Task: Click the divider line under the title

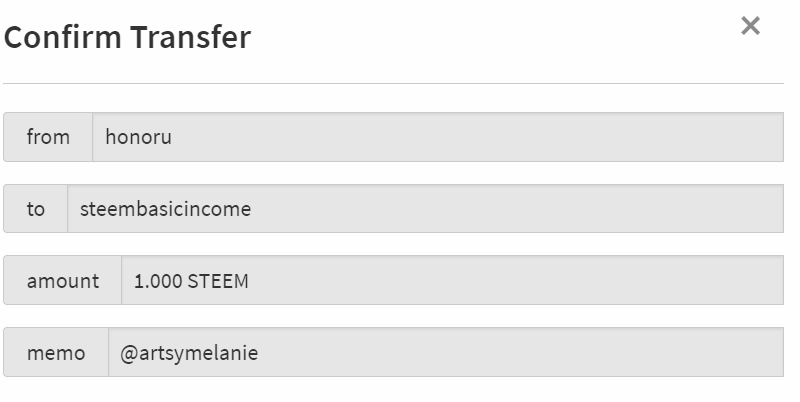Action: click(x=393, y=83)
